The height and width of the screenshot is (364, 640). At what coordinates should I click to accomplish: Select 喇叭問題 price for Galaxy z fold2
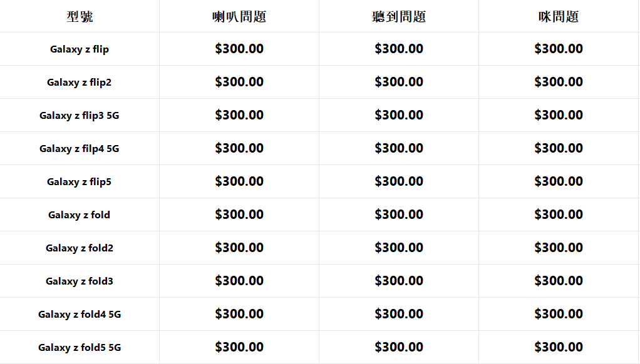click(239, 248)
